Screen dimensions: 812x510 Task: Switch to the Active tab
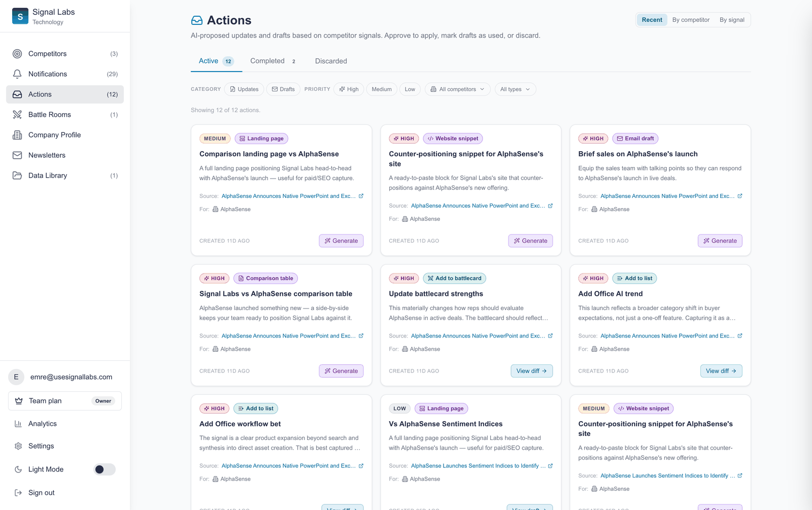pos(216,61)
